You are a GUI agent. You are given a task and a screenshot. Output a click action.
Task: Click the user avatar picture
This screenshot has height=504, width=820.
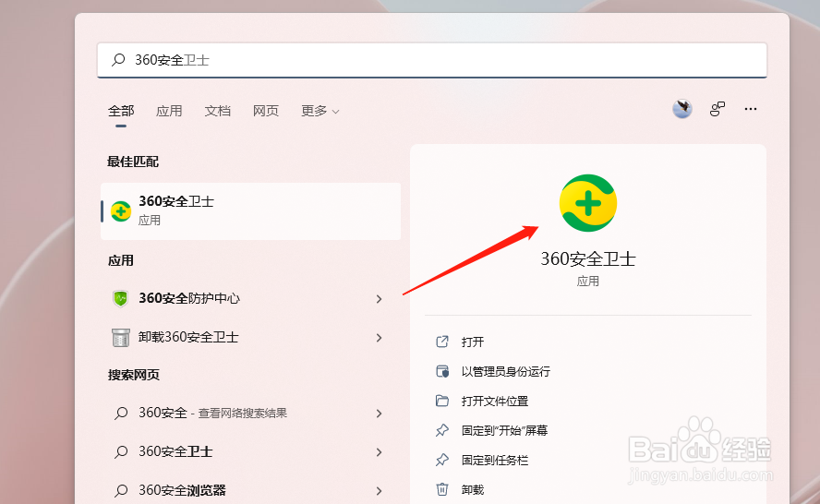coord(681,109)
